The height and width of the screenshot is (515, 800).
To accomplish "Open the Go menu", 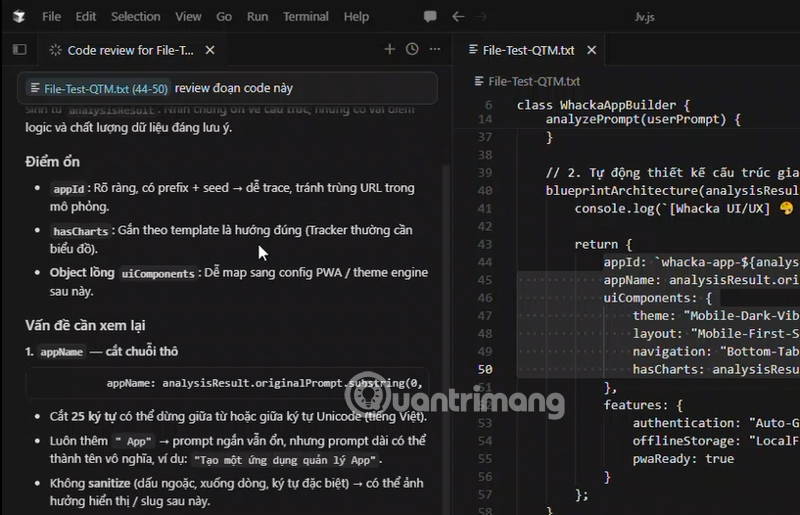I will coord(224,17).
